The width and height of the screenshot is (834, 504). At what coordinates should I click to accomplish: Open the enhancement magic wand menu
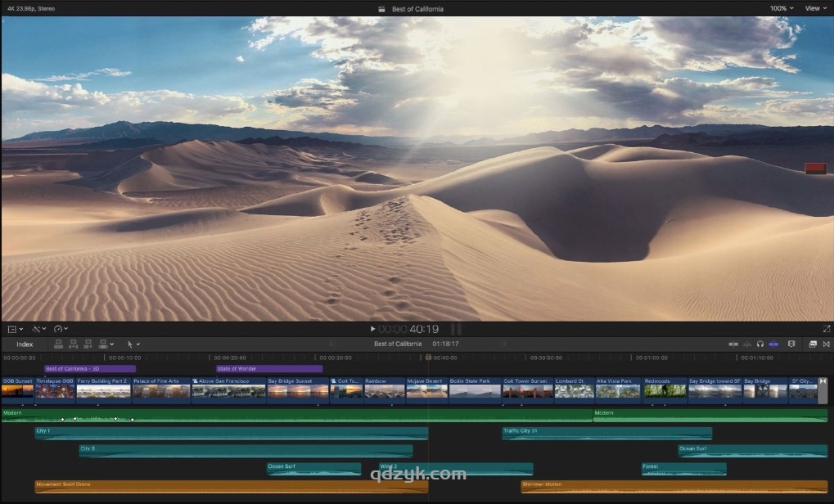[38, 329]
